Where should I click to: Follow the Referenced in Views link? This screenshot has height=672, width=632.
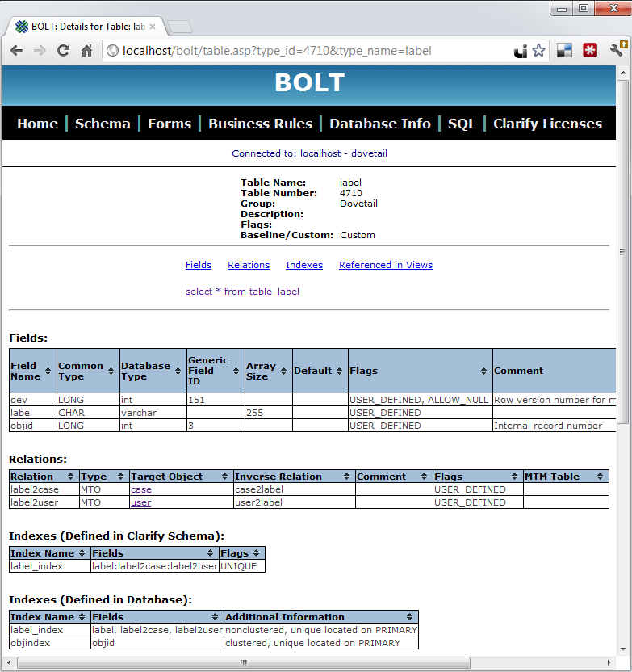pos(386,265)
